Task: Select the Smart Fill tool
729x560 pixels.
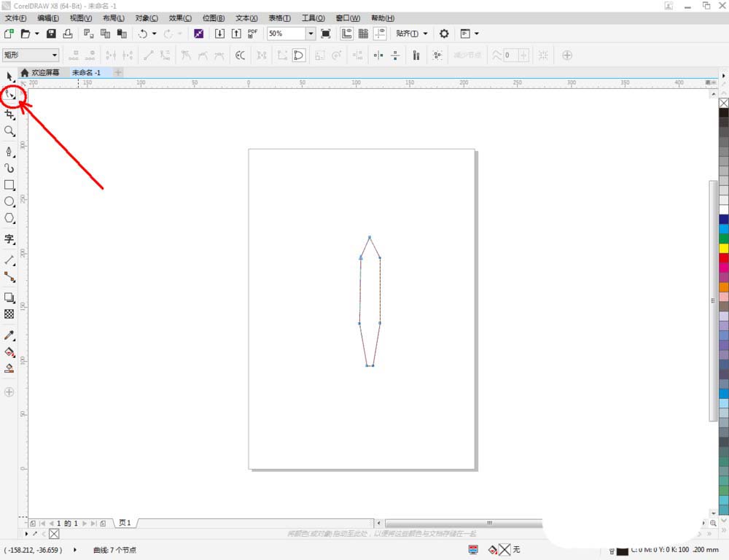Action: [9, 368]
